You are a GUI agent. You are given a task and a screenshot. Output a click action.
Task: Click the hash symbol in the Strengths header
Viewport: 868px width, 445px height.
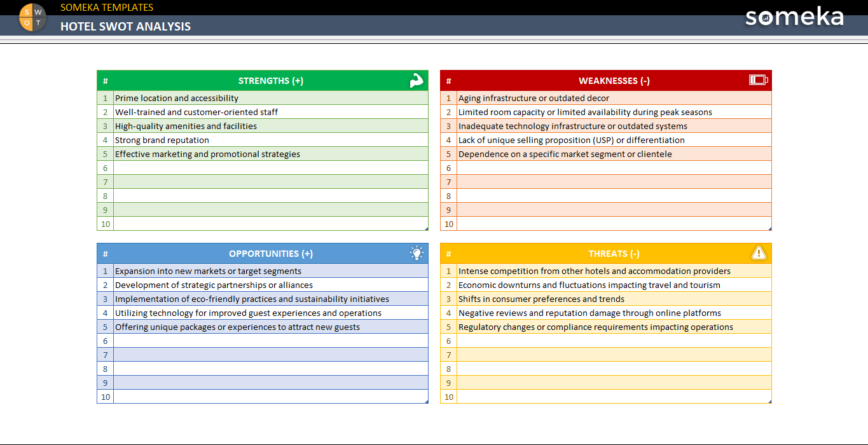[105, 81]
